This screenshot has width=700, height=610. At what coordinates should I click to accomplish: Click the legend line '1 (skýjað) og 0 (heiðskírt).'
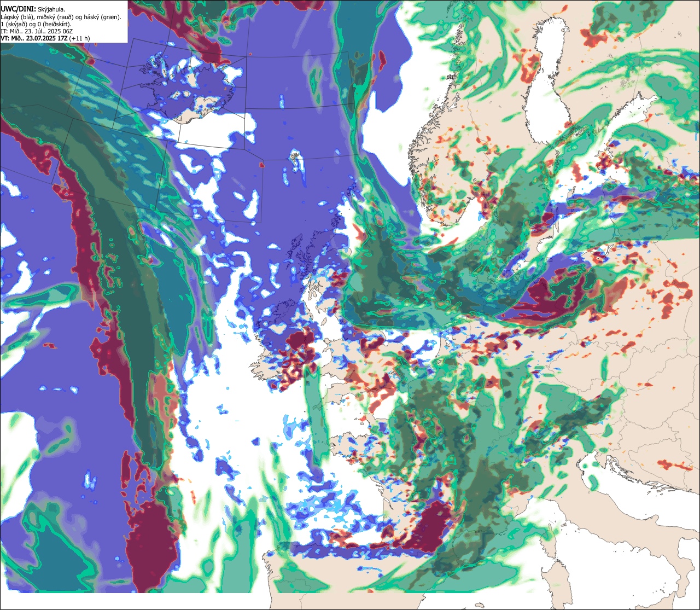click(x=36, y=24)
